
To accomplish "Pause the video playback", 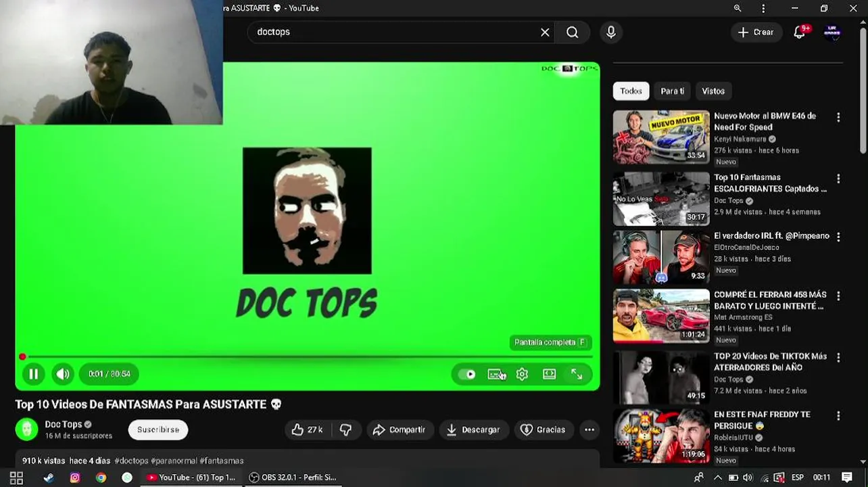I will click(x=33, y=374).
